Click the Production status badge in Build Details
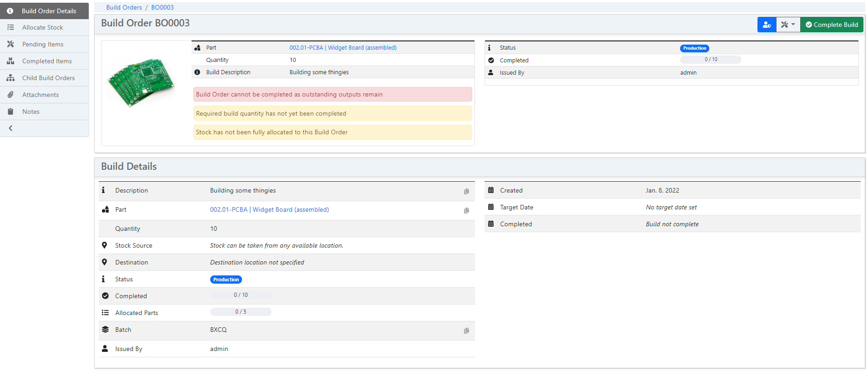Screen dimensions: 868x371 226,280
